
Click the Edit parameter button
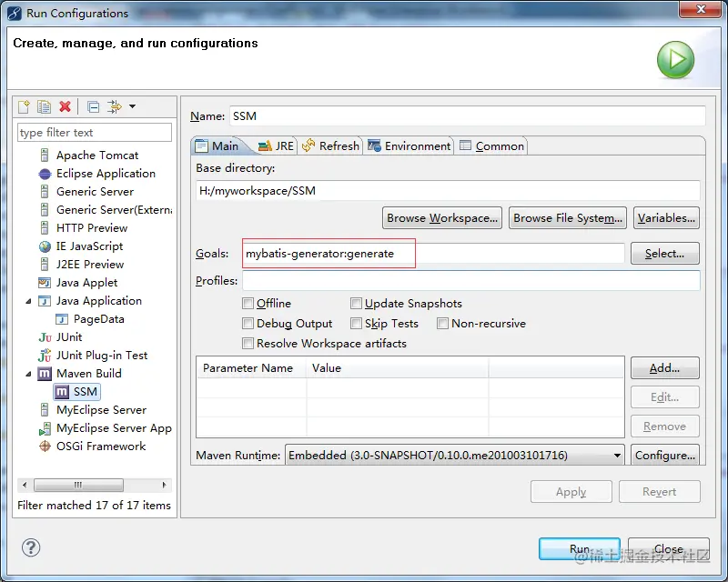(x=665, y=397)
